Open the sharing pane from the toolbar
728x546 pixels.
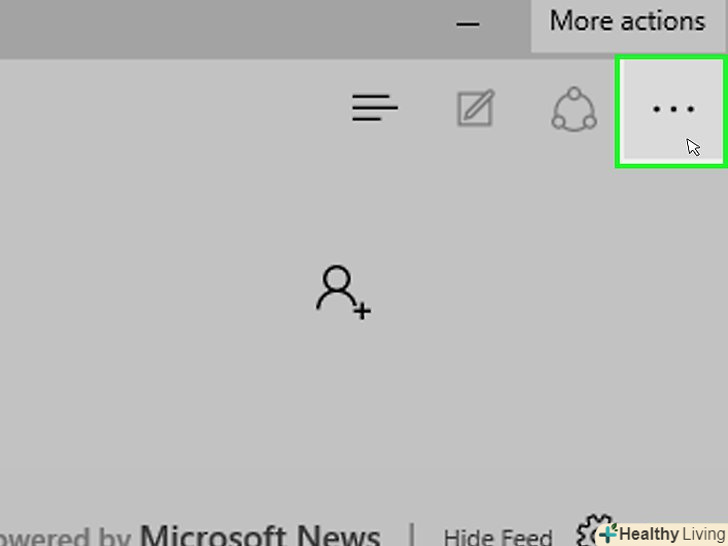pos(574,109)
